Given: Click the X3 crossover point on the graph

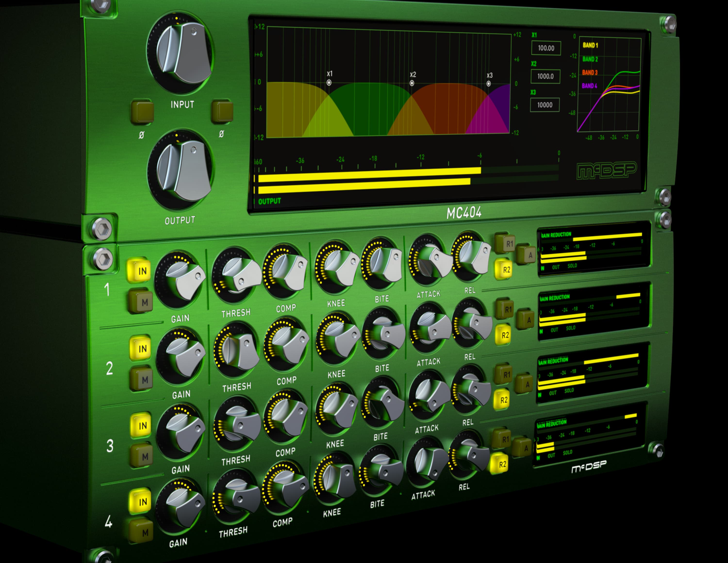Looking at the screenshot, I should click(x=489, y=84).
